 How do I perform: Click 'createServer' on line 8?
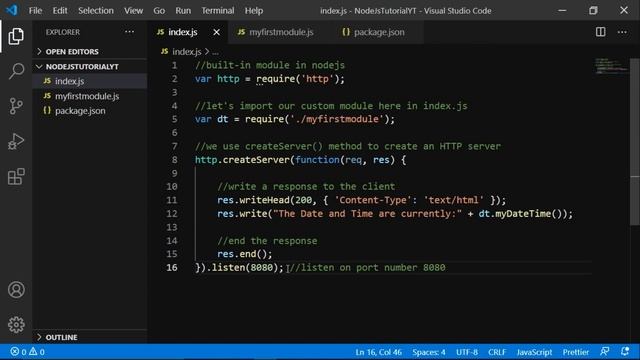[x=256, y=160]
